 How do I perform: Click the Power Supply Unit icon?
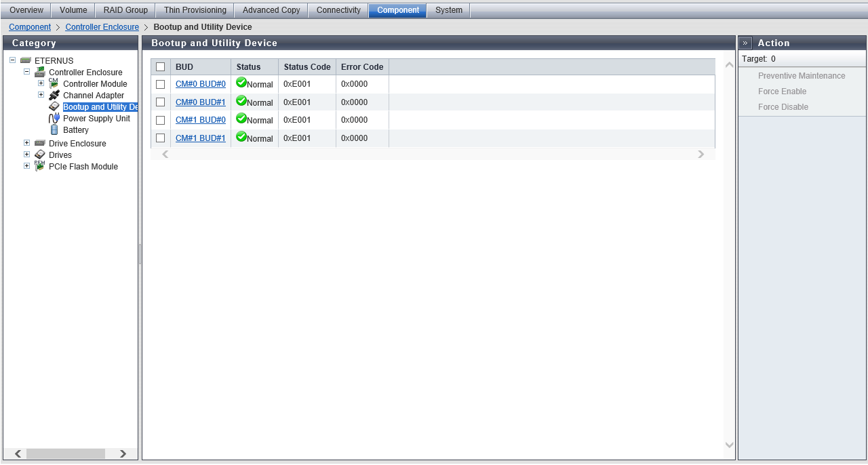[54, 118]
